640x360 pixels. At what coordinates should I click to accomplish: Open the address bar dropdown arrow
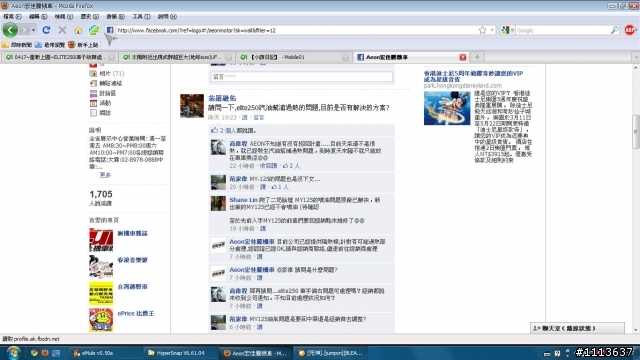tap(492, 30)
